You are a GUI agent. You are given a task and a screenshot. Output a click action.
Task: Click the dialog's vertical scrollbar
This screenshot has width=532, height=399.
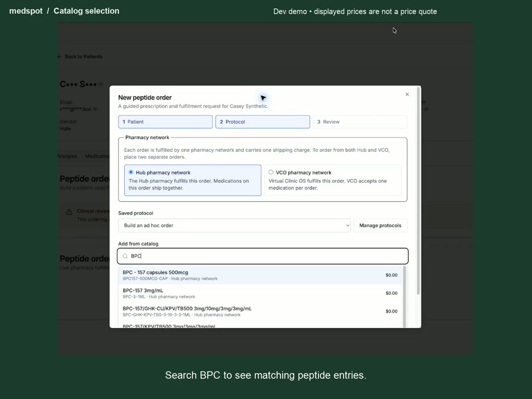(x=419, y=191)
